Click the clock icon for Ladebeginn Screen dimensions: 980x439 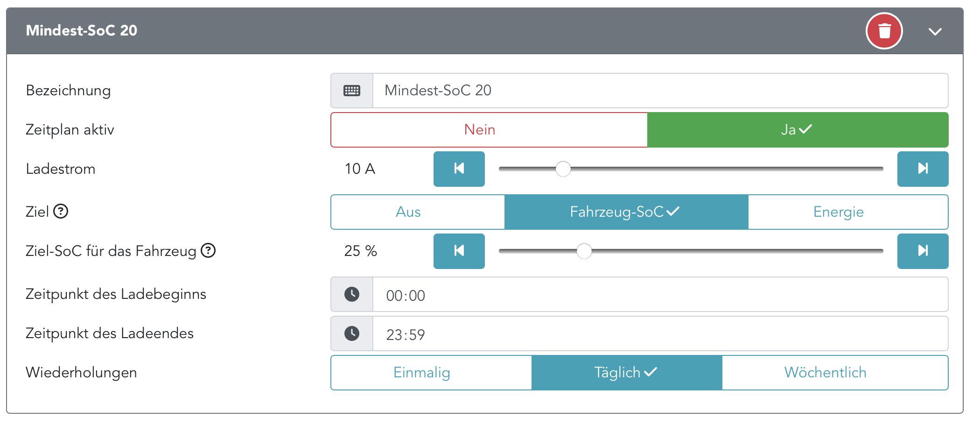click(x=352, y=294)
